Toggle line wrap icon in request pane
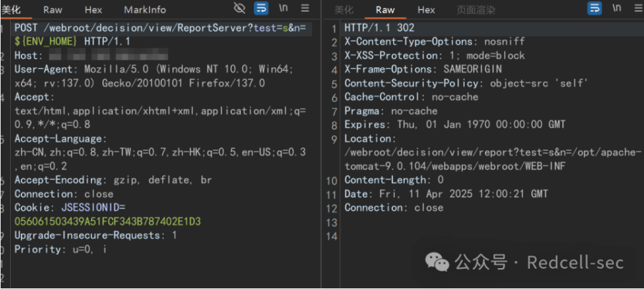Screen dimensions: 644x289 click(262, 8)
